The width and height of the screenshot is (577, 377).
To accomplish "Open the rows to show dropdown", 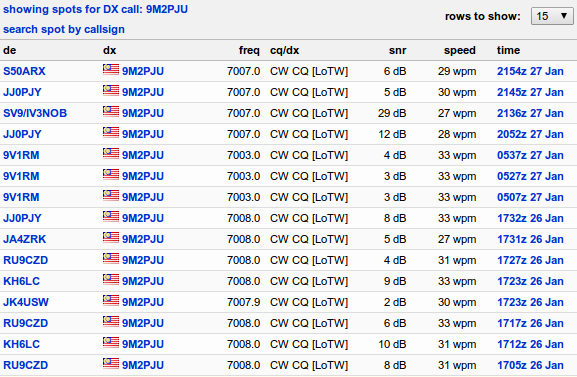I will click(x=552, y=16).
